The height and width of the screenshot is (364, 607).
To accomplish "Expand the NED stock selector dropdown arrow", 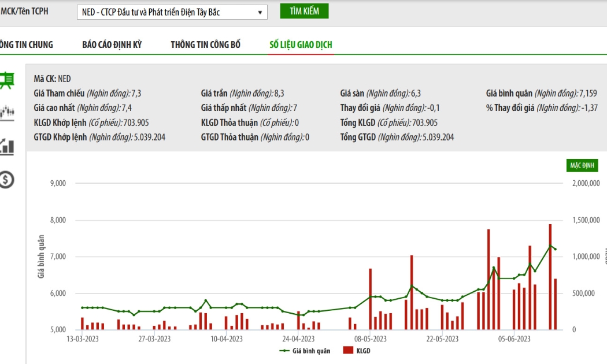I will point(260,12).
